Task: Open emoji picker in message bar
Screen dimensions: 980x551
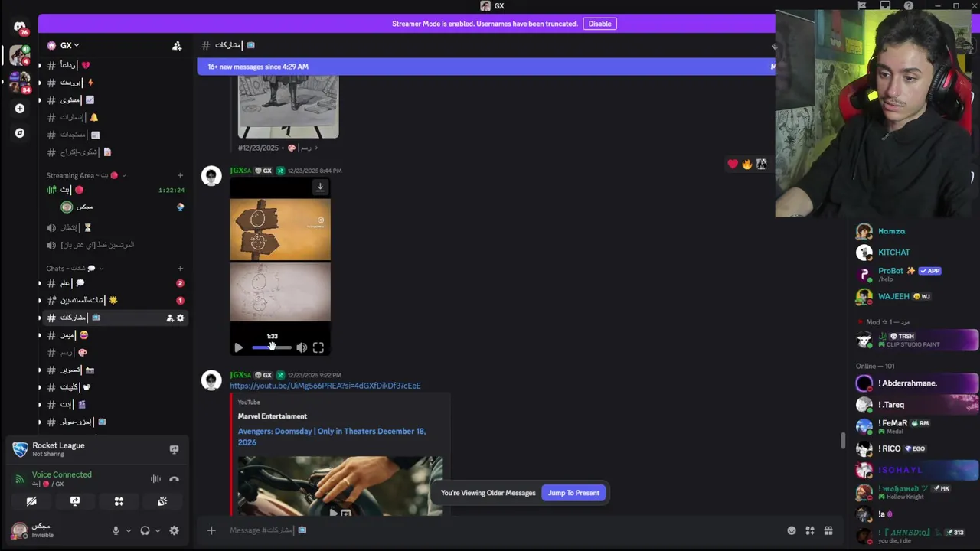Action: coord(792,530)
